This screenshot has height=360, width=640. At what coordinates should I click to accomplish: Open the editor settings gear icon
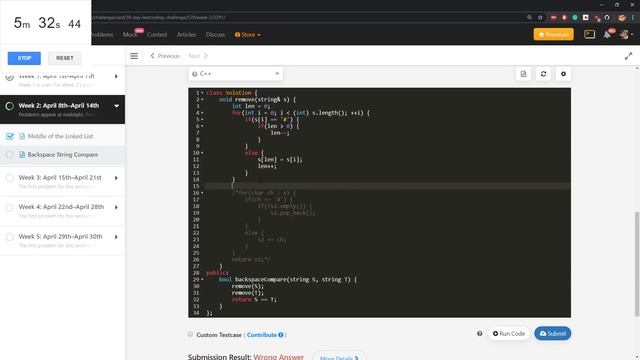[x=563, y=74]
